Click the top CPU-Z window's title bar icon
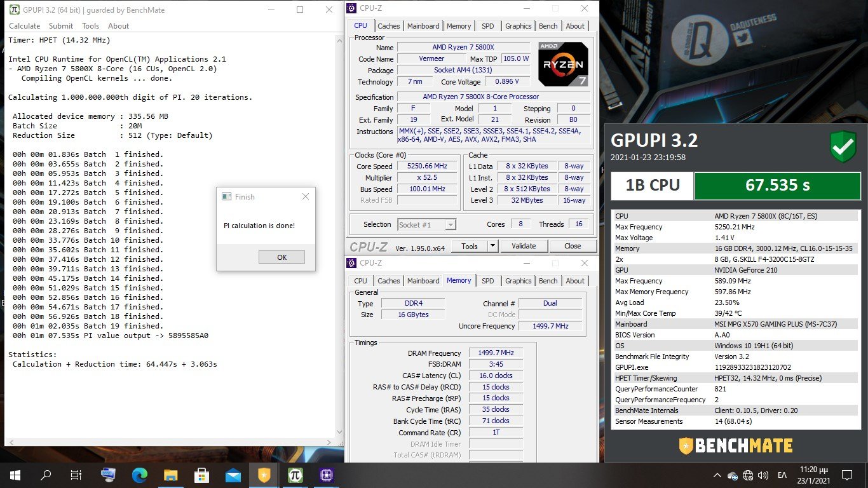Image resolution: width=868 pixels, height=488 pixels. (x=352, y=8)
